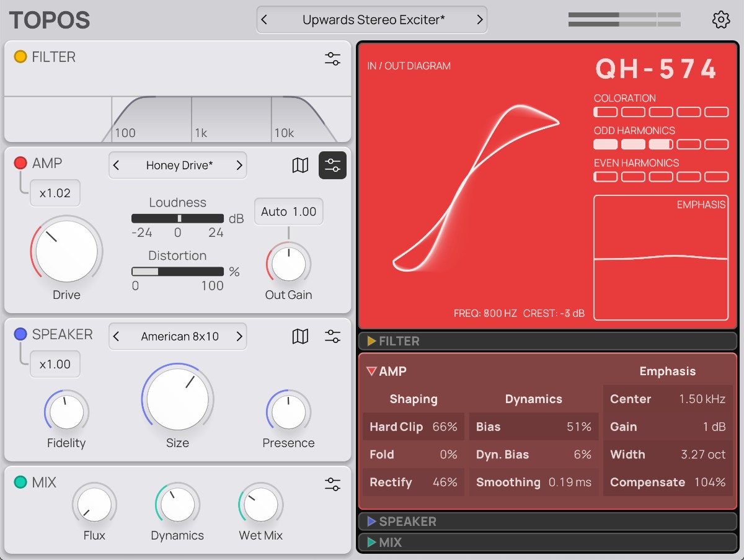Click the Drive knob

click(x=66, y=251)
